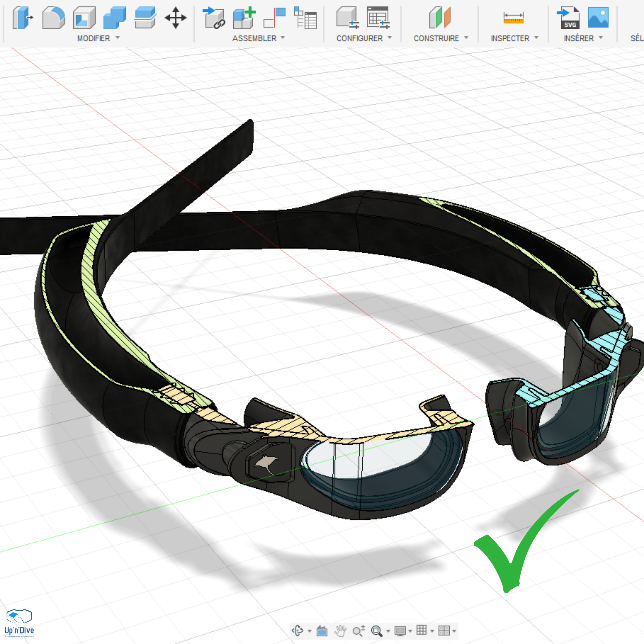
Task: Activate the Zoom tool
Action: coord(358,631)
